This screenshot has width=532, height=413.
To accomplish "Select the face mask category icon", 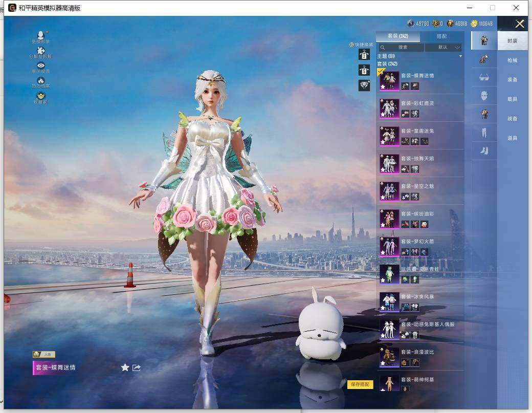I will [484, 95].
